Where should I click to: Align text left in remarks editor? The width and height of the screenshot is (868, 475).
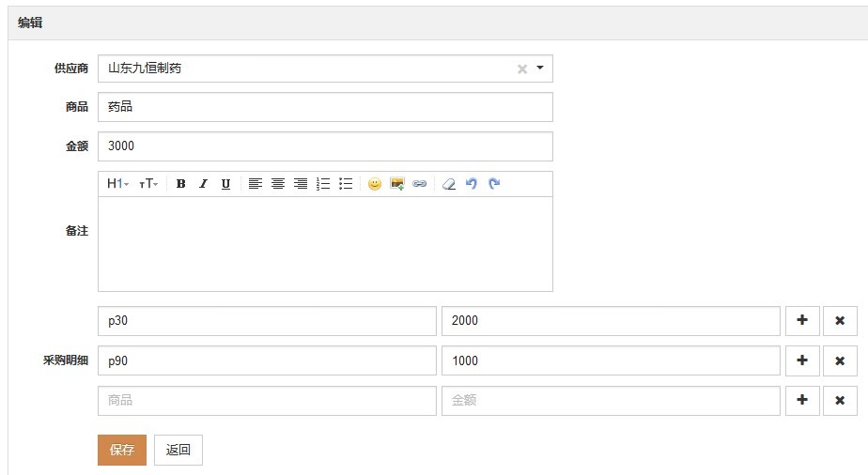(256, 184)
